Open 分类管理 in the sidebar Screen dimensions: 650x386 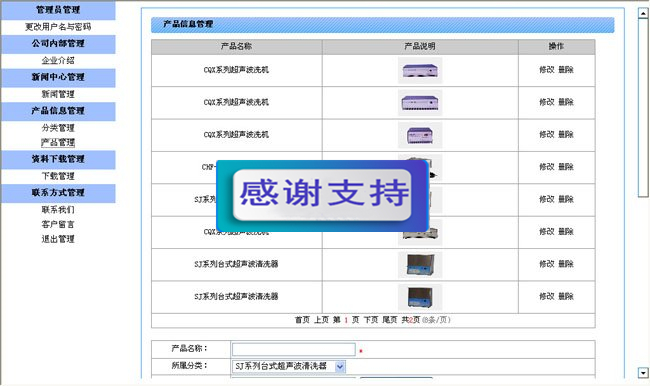coord(58,128)
